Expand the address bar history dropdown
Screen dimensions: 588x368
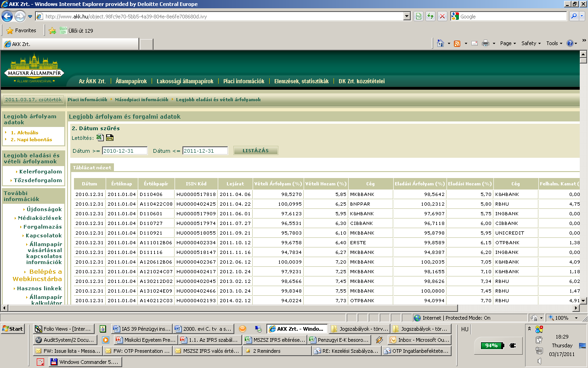[407, 16]
